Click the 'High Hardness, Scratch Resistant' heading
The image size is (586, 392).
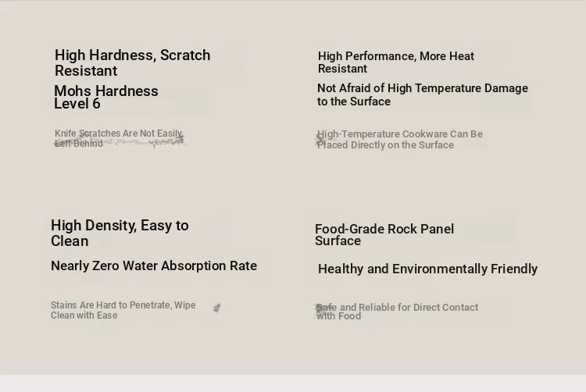pos(132,62)
